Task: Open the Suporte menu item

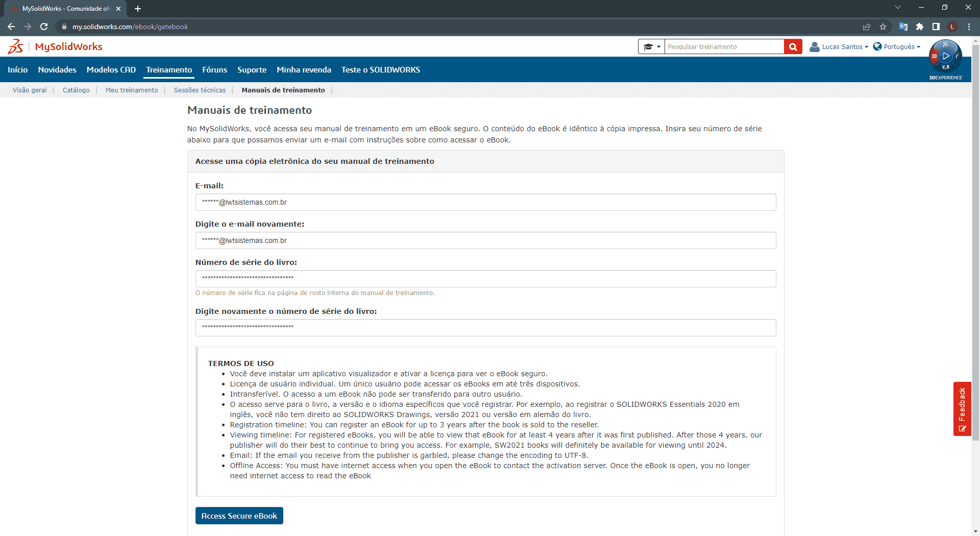Action: pyautogui.click(x=252, y=69)
